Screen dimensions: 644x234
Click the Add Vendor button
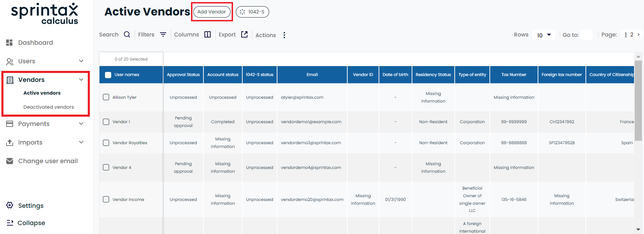click(x=212, y=12)
